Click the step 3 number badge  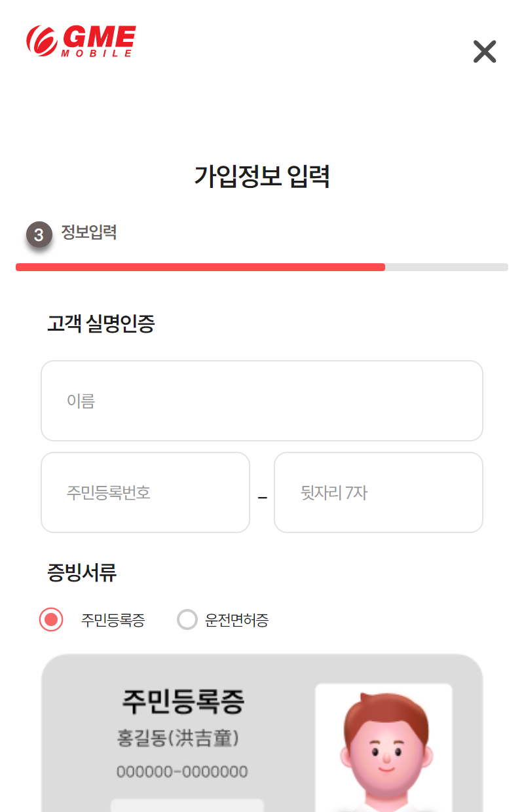[x=39, y=234]
